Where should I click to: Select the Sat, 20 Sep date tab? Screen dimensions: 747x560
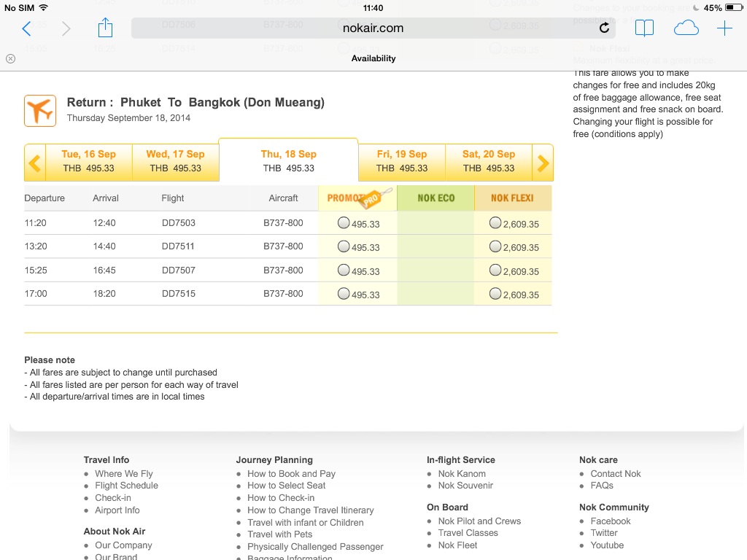coord(489,161)
